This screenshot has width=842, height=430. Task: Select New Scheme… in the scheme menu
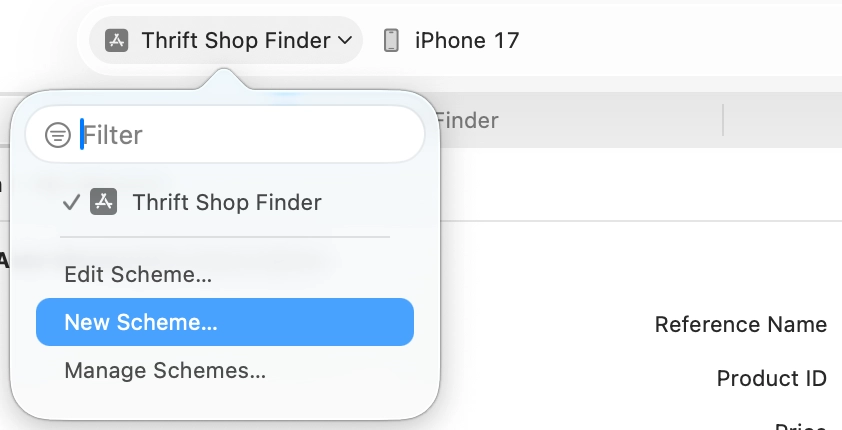pyautogui.click(x=141, y=322)
